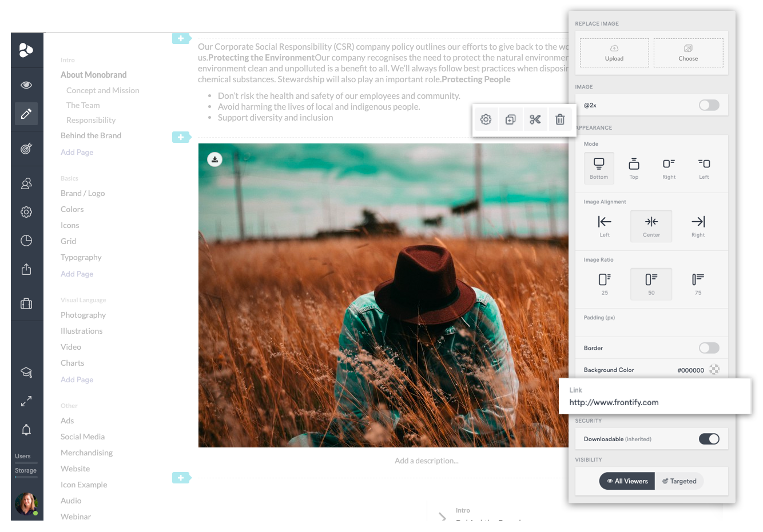Viewport: 763px width, 532px height.
Task: Open Behind the Brand page
Action: click(91, 135)
